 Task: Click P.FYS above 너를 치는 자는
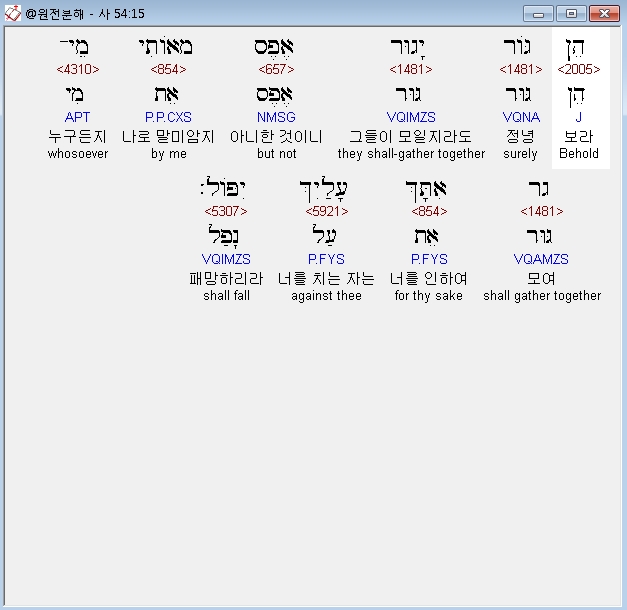point(326,259)
